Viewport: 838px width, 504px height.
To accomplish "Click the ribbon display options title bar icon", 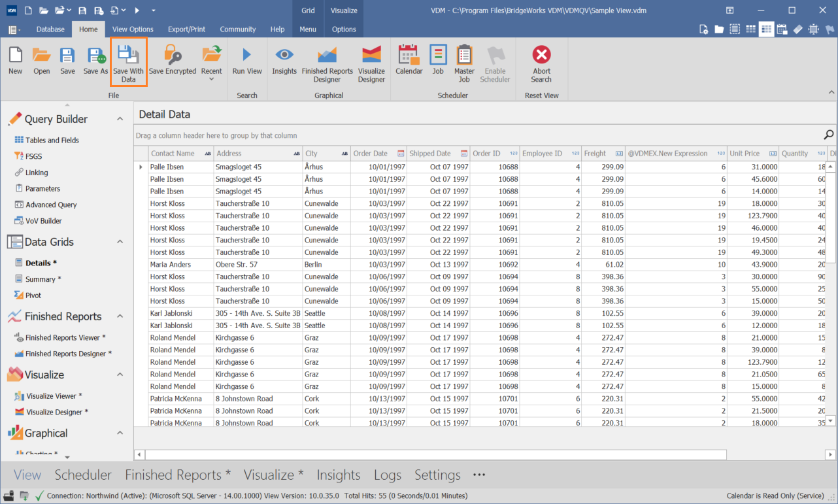I will [x=730, y=10].
